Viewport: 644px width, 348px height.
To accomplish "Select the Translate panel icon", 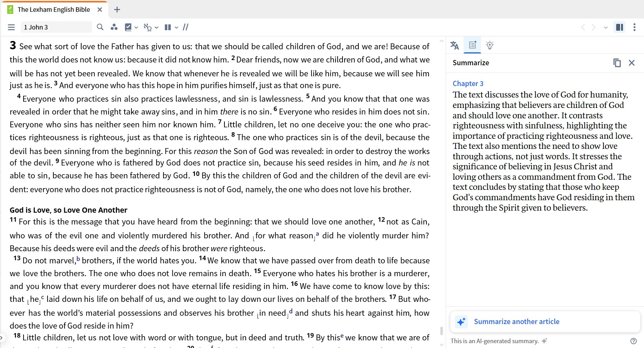I will [x=455, y=45].
